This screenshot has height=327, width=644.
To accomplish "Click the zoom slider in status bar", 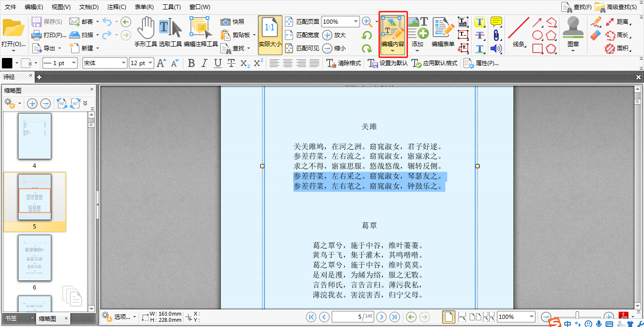I will pos(577,317).
